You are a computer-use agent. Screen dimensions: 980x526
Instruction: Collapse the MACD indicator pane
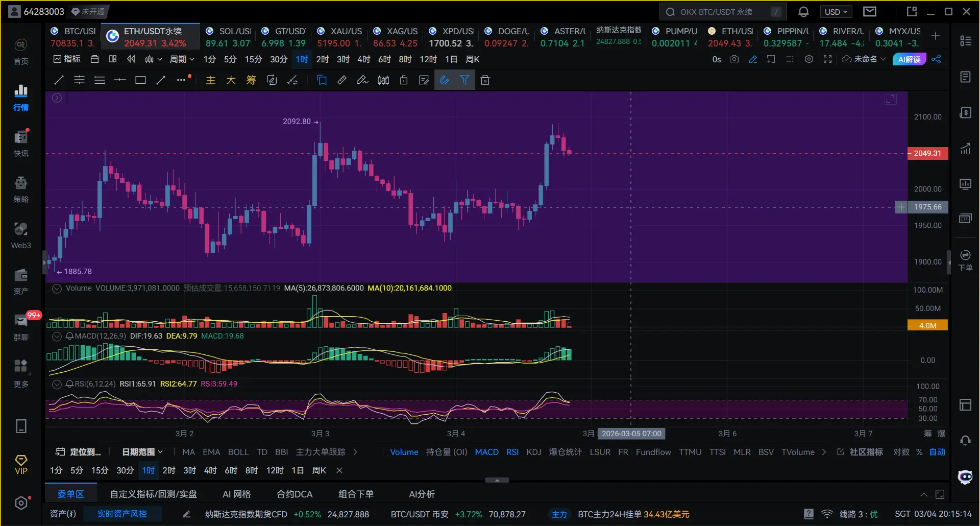point(57,336)
